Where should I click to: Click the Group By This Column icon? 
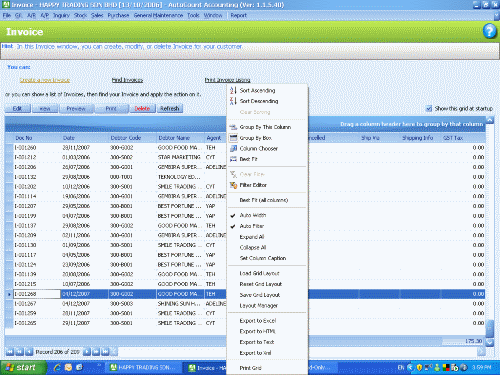coord(233,127)
